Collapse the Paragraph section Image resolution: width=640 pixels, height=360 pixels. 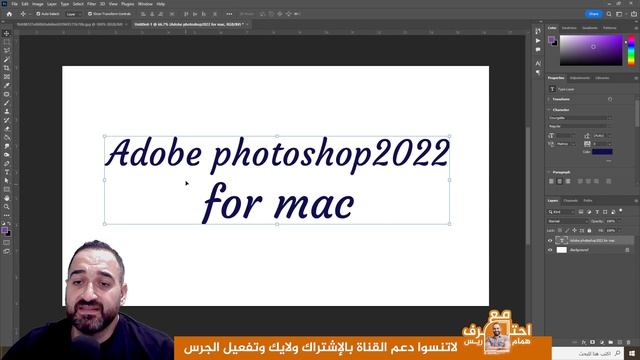click(x=549, y=172)
